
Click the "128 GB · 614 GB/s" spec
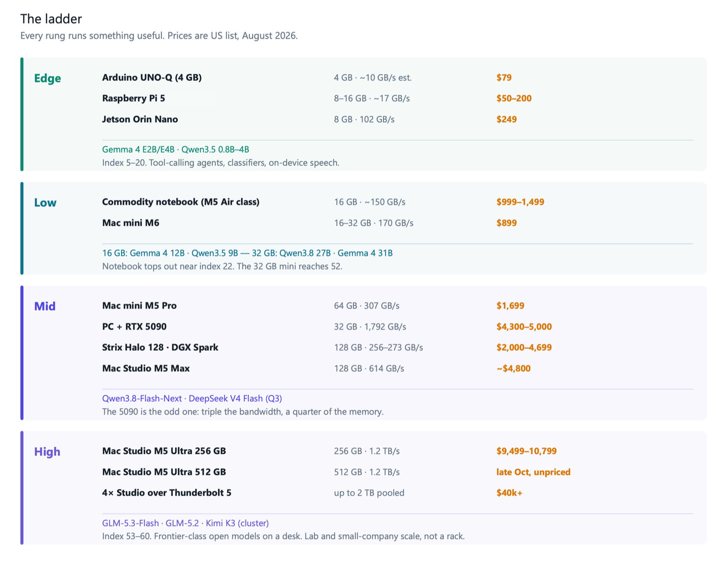click(x=369, y=368)
